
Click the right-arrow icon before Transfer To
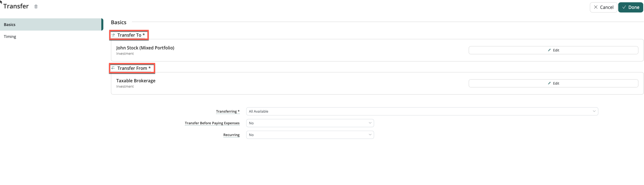point(113,35)
